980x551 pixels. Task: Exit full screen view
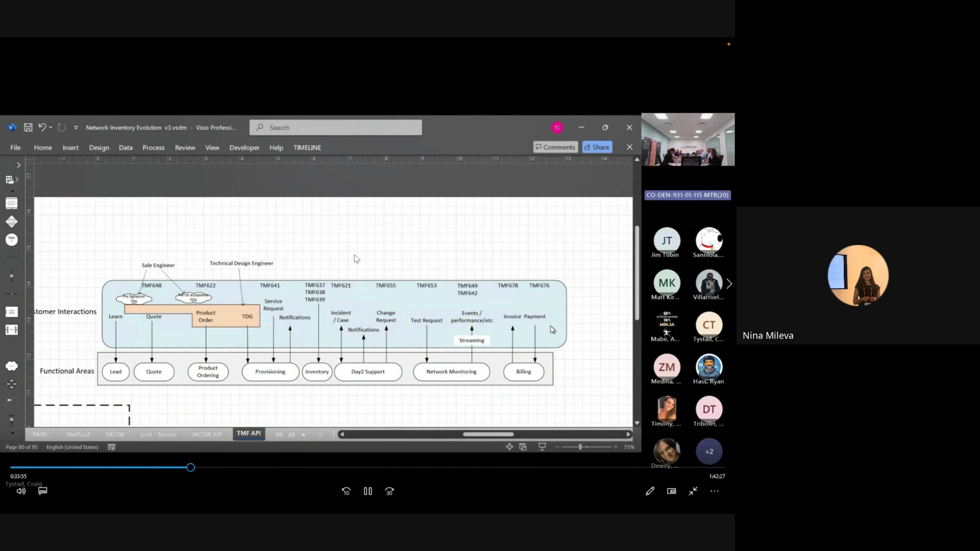(693, 491)
